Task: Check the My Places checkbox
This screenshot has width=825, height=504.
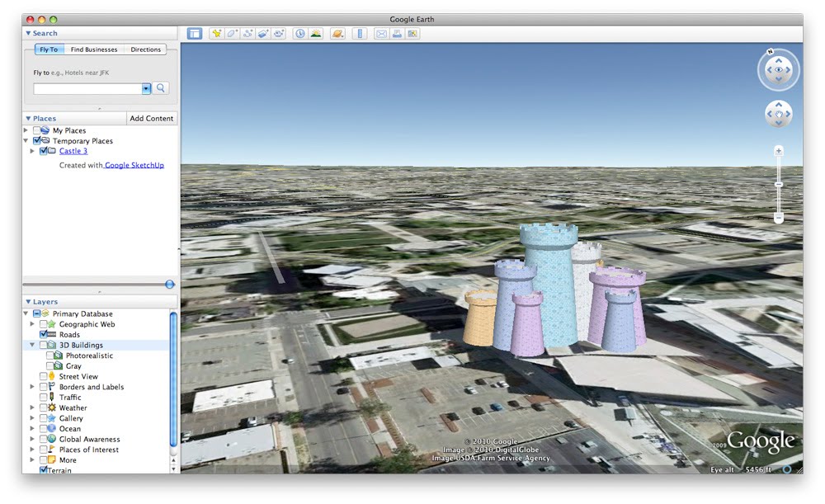Action: (x=37, y=130)
